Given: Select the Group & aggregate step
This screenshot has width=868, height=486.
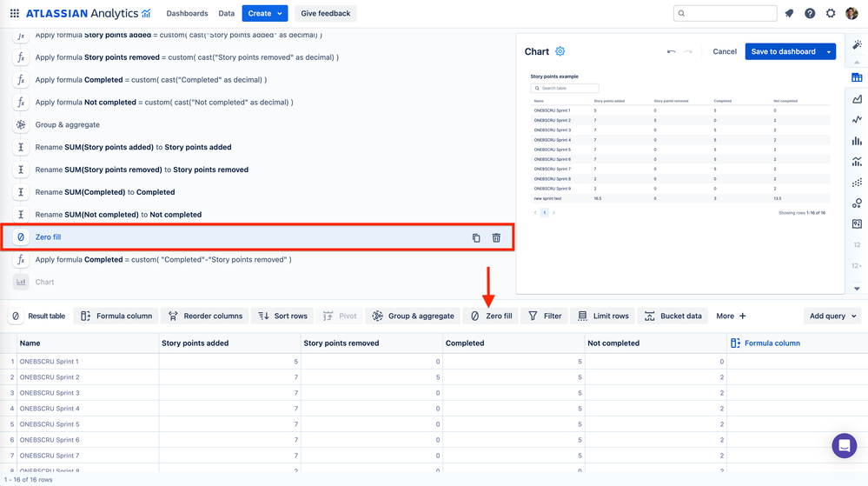Looking at the screenshot, I should coord(68,124).
